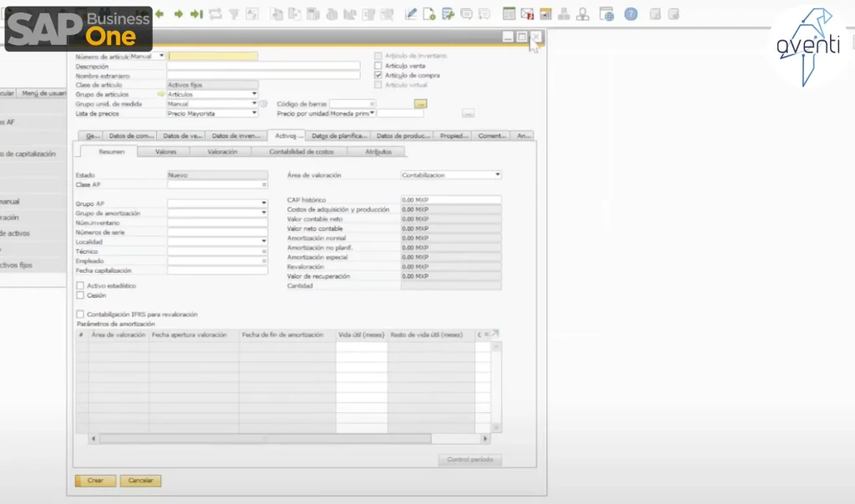Click the second speech bubble toolbar icon
This screenshot has width=855, height=504.
(x=484, y=14)
